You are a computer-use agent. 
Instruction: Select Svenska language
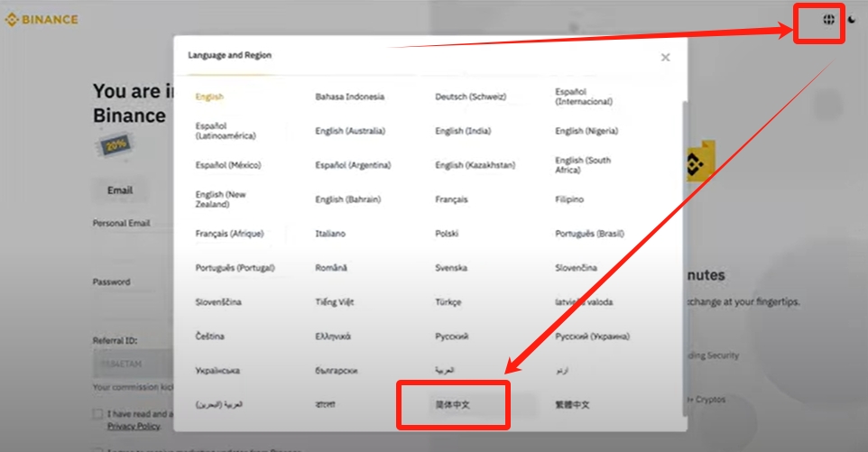pyautogui.click(x=451, y=268)
